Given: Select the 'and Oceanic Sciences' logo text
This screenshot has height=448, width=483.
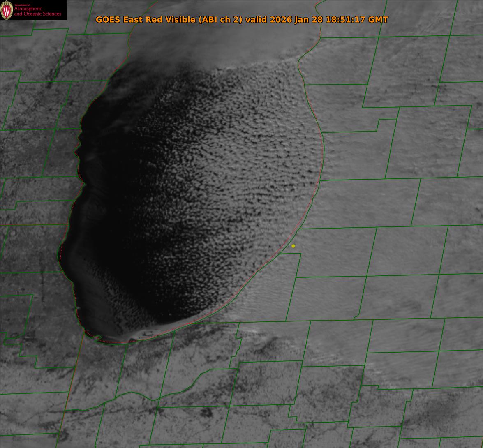Looking at the screenshot, I should click(x=37, y=14).
